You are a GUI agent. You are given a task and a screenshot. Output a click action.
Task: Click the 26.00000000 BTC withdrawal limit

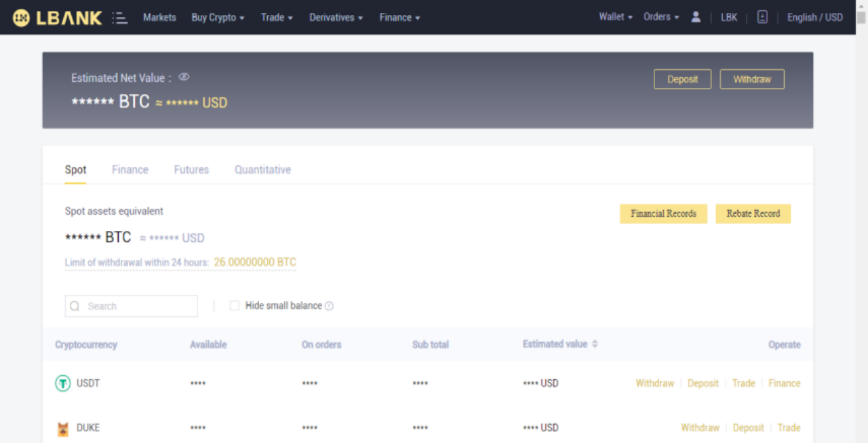pyautogui.click(x=255, y=262)
